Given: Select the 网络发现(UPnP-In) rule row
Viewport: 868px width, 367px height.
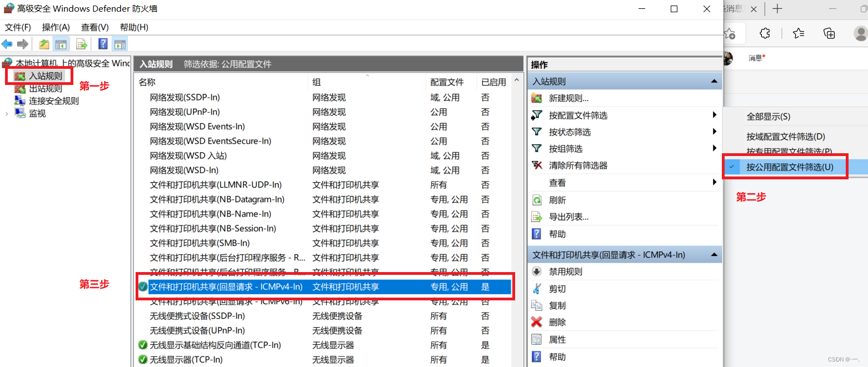Looking at the screenshot, I should (x=323, y=112).
